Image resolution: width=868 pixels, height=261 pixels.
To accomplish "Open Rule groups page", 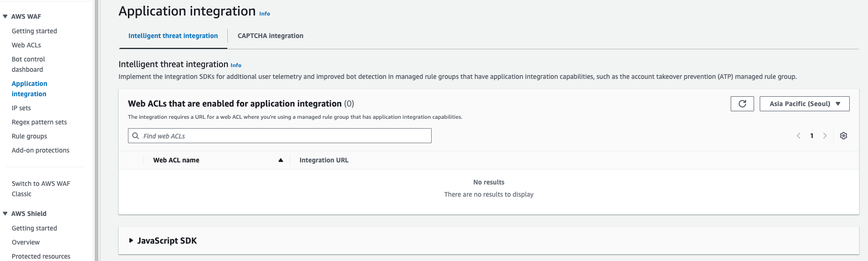I will (30, 136).
